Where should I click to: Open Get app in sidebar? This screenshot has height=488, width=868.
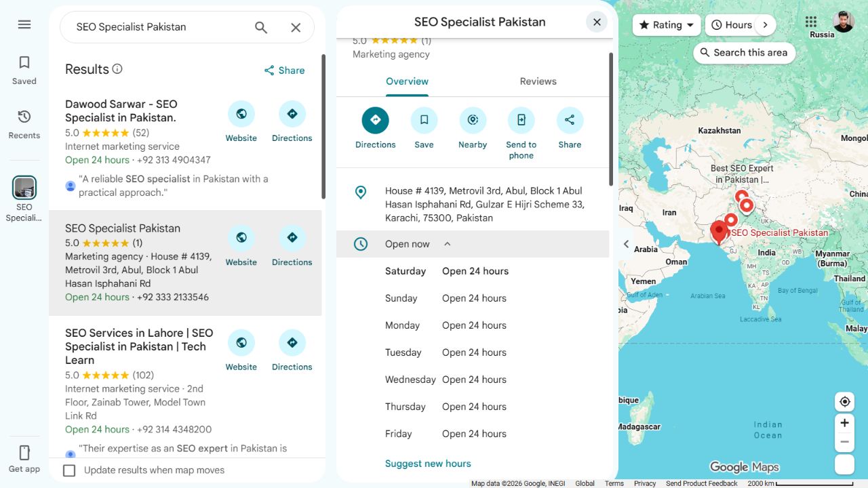pyautogui.click(x=24, y=459)
